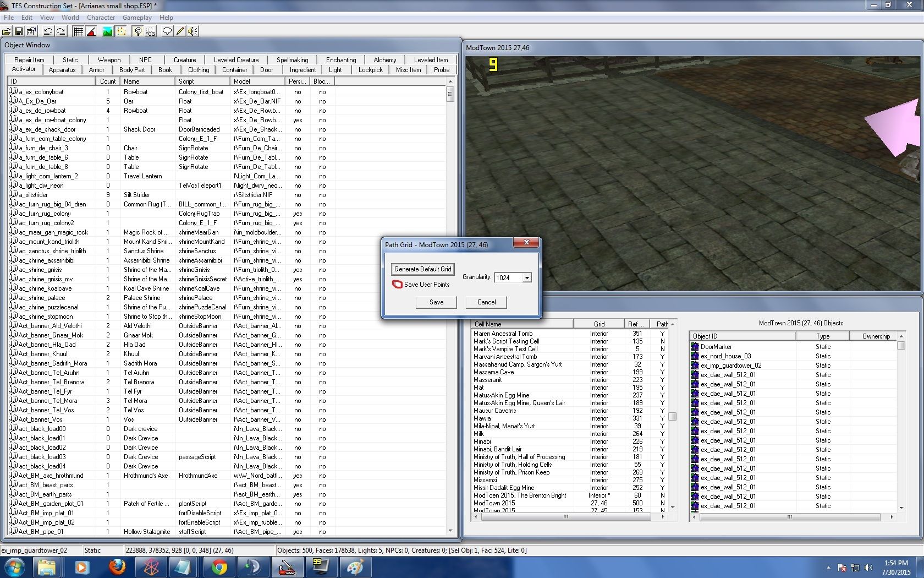Select ex_imp_guardtower_02 in cell objects list
Image resolution: width=924 pixels, height=578 pixels.
(794, 366)
